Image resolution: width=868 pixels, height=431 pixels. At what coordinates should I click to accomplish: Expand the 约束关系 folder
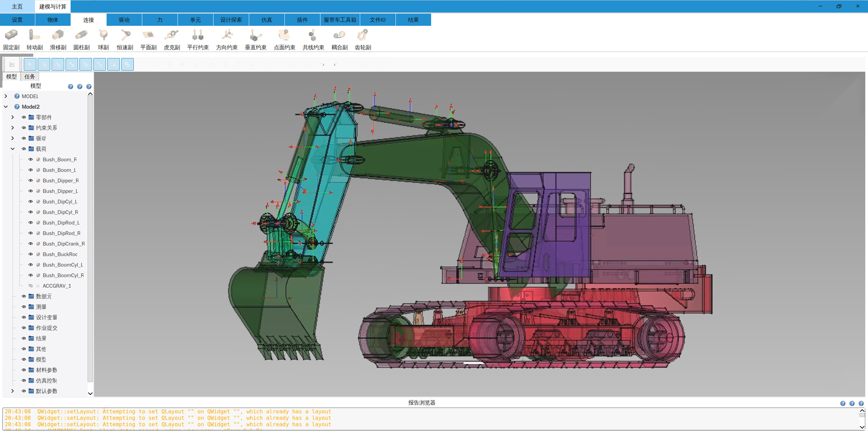pos(13,128)
